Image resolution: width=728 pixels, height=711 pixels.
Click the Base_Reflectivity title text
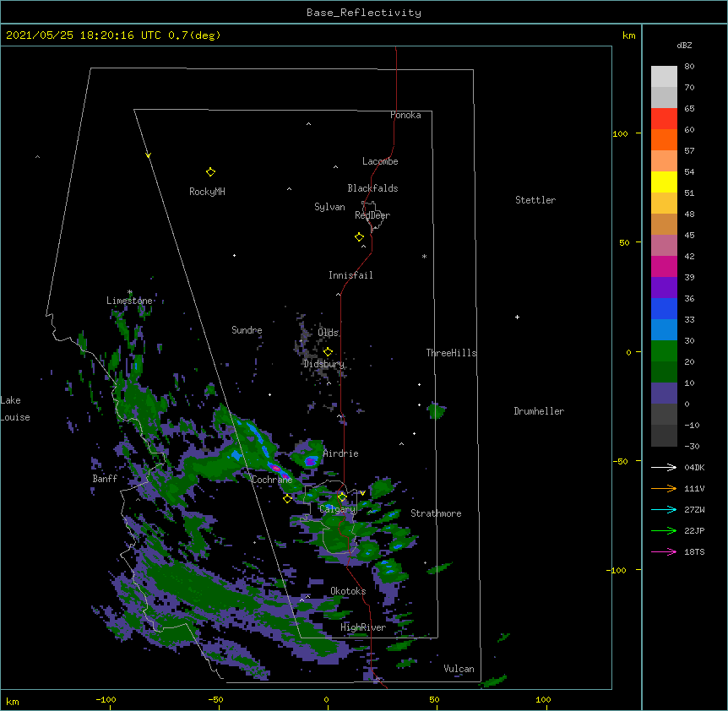click(363, 13)
